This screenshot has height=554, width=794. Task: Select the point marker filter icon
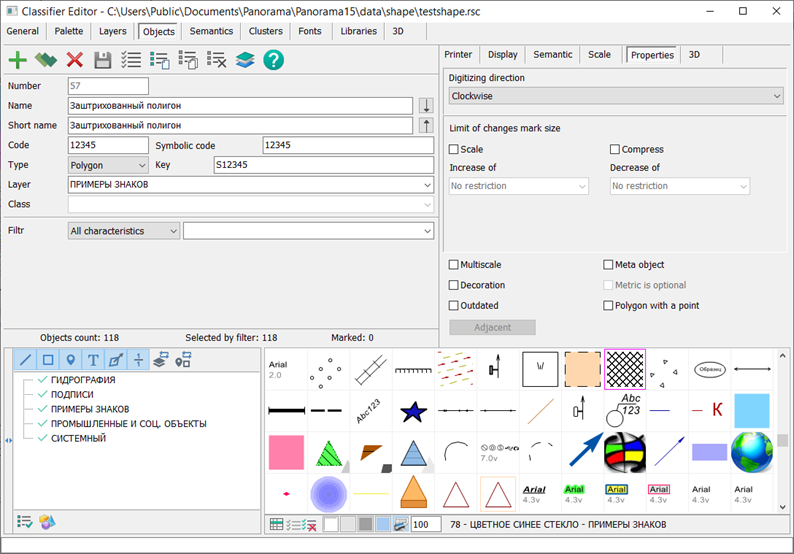tap(70, 359)
